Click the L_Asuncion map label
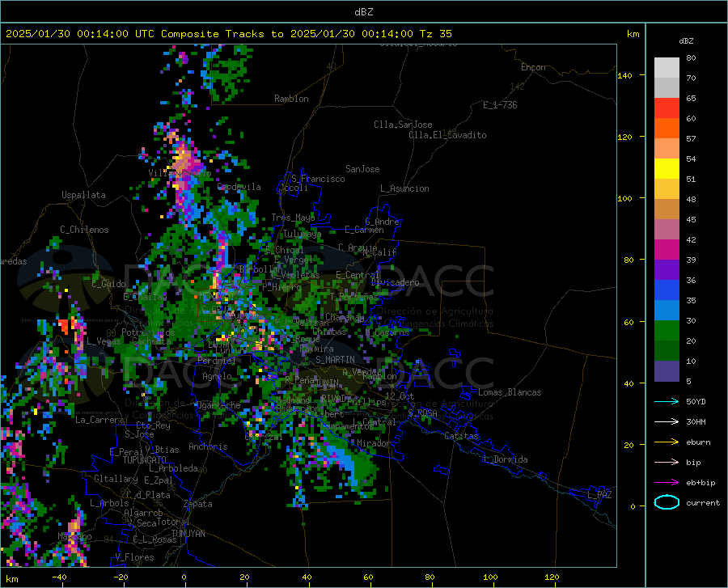This screenshot has width=728, height=588. click(x=404, y=188)
